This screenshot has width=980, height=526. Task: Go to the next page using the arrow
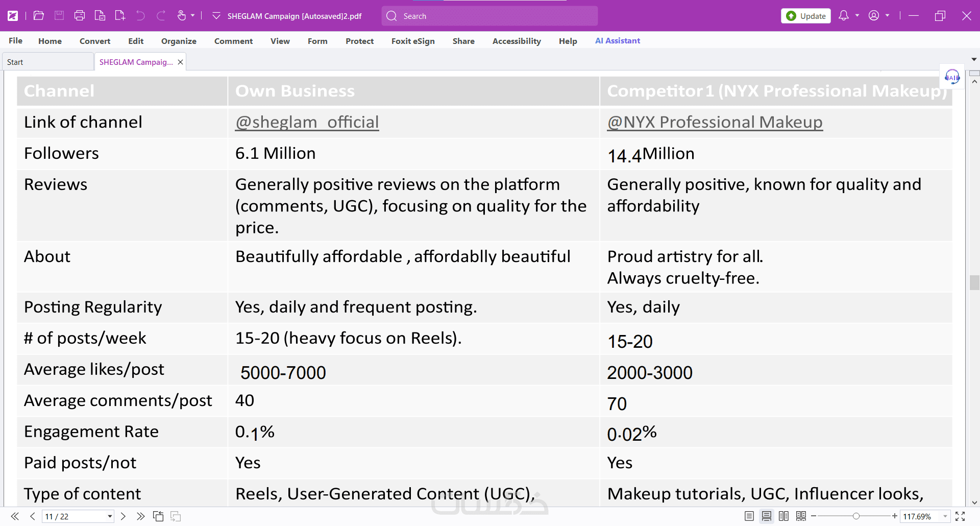[x=123, y=516]
